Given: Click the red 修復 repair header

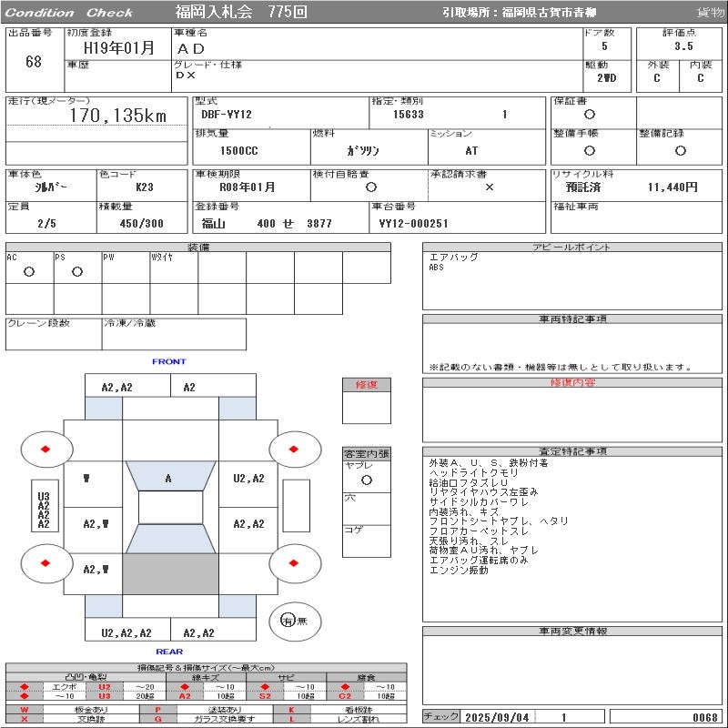Looking at the screenshot, I should (x=366, y=385).
